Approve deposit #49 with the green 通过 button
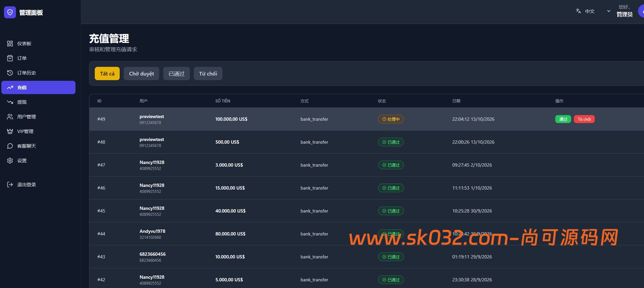Screen dimensions: 644x288 pos(563,119)
